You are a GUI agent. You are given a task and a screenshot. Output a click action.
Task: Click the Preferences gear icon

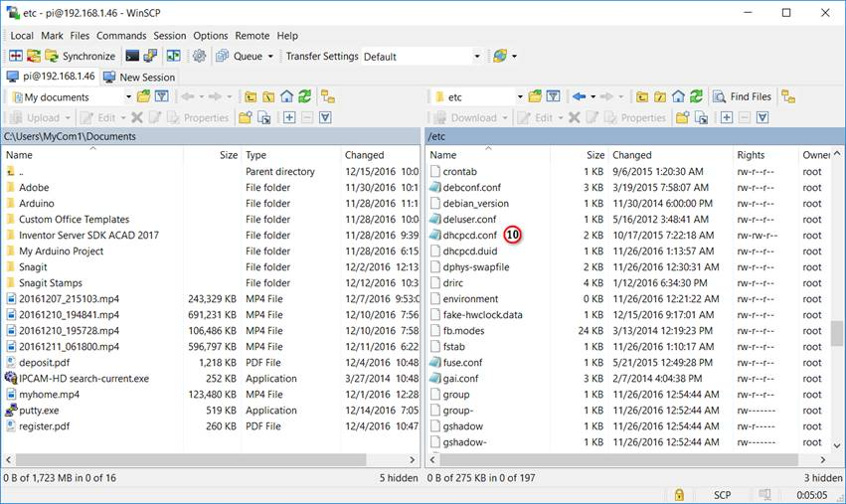click(x=199, y=56)
